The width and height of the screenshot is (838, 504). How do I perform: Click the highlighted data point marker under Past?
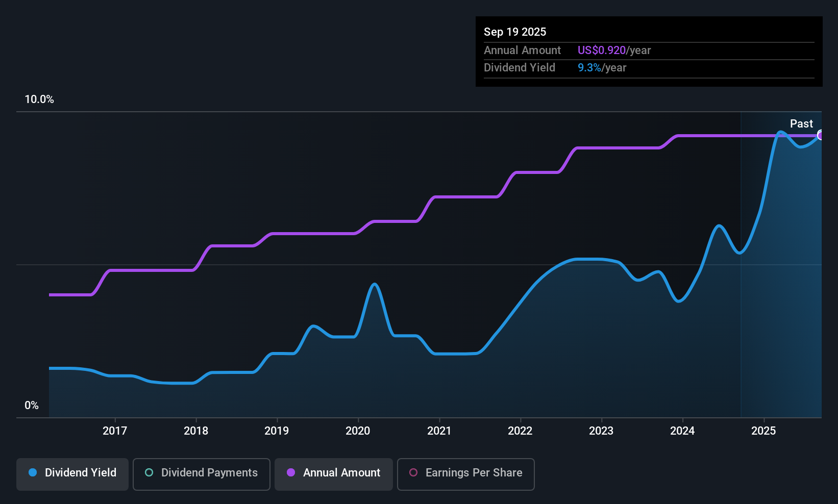point(821,135)
